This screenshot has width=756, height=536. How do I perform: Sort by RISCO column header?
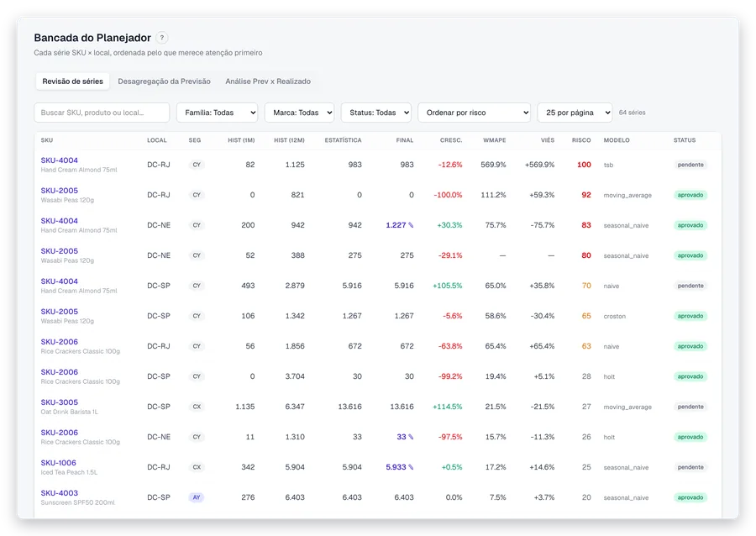tap(581, 140)
